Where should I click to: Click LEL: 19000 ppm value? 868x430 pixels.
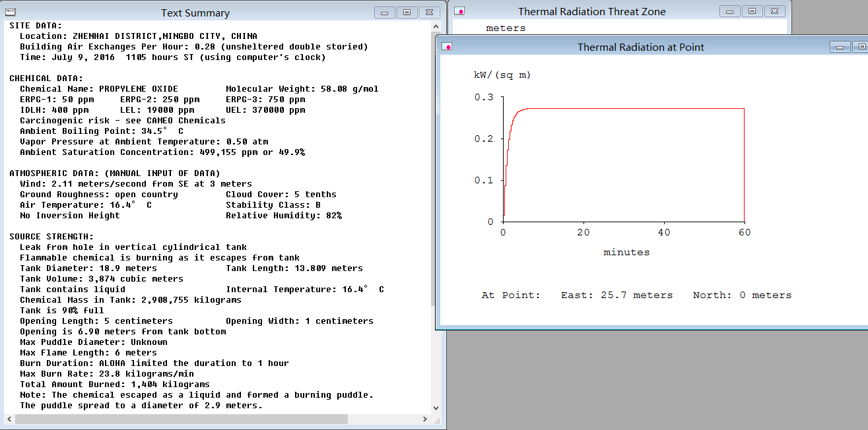tap(157, 109)
